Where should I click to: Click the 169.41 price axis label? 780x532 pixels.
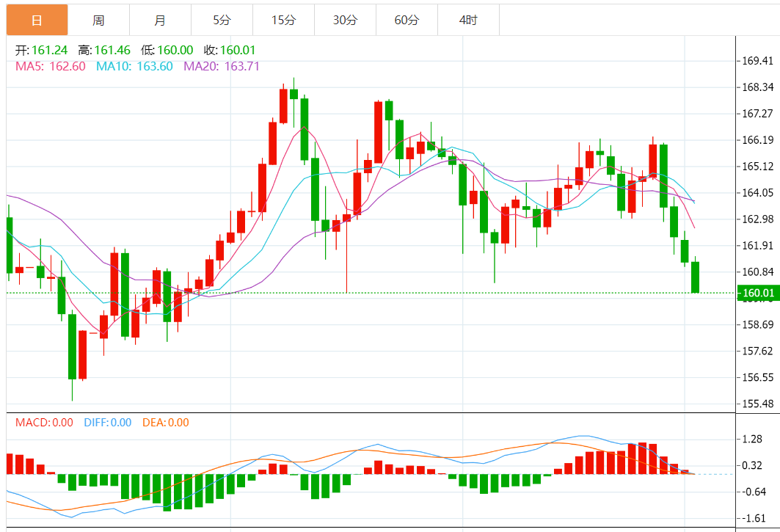pyautogui.click(x=757, y=61)
